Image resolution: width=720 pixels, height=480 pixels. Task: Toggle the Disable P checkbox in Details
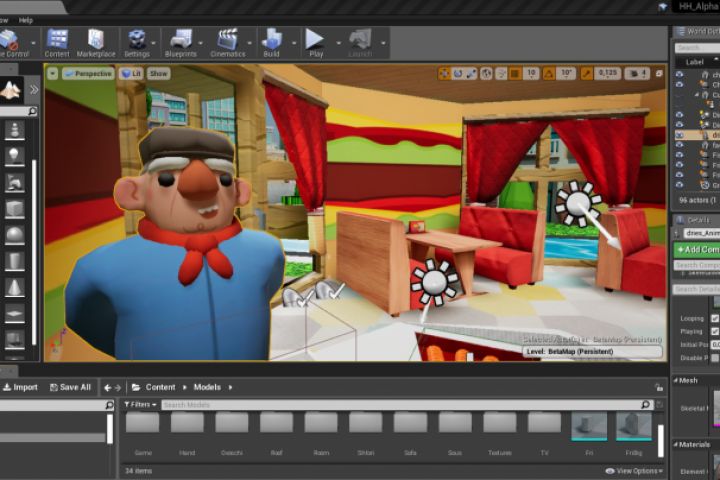pos(715,357)
